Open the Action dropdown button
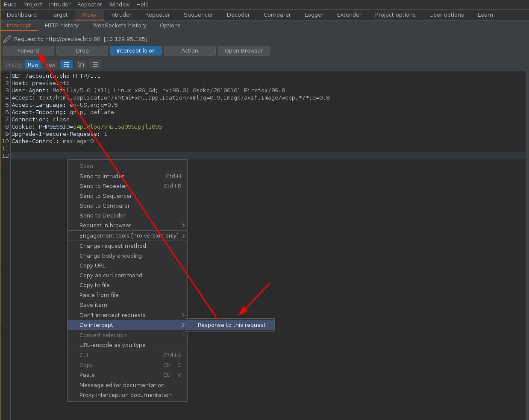Viewport: 529px width, 420px height. tap(190, 51)
